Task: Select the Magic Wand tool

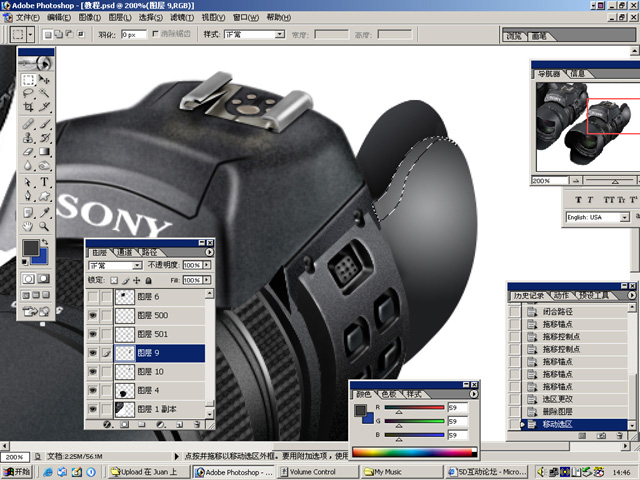Action: click(44, 93)
